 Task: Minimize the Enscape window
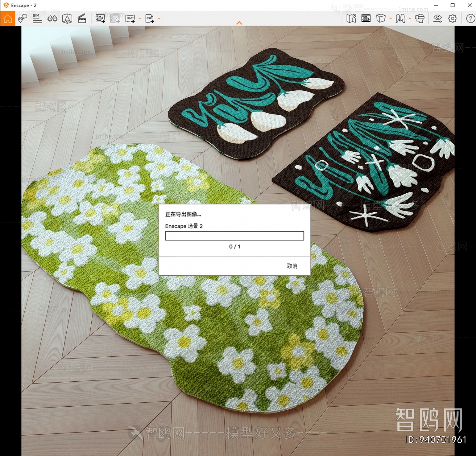tap(436, 5)
